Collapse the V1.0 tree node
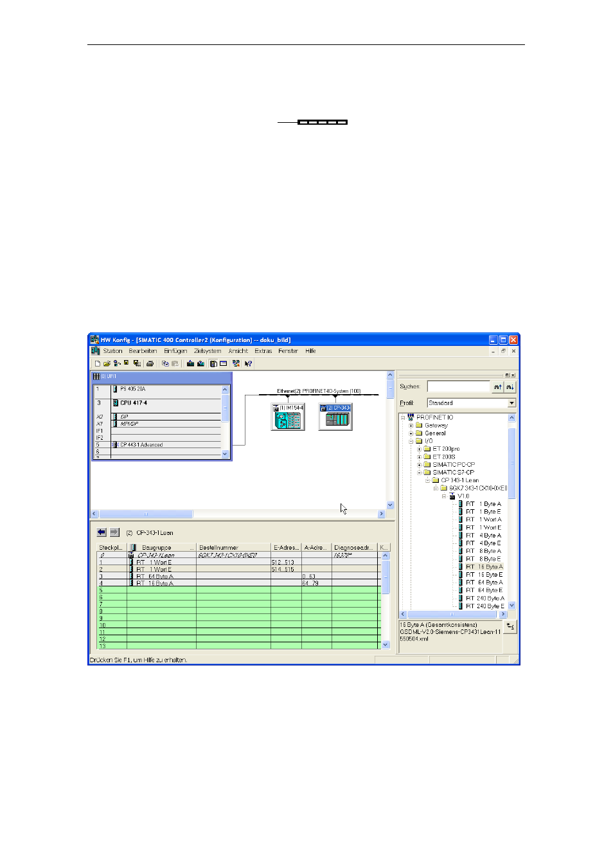This screenshot has height=868, width=613. click(444, 496)
